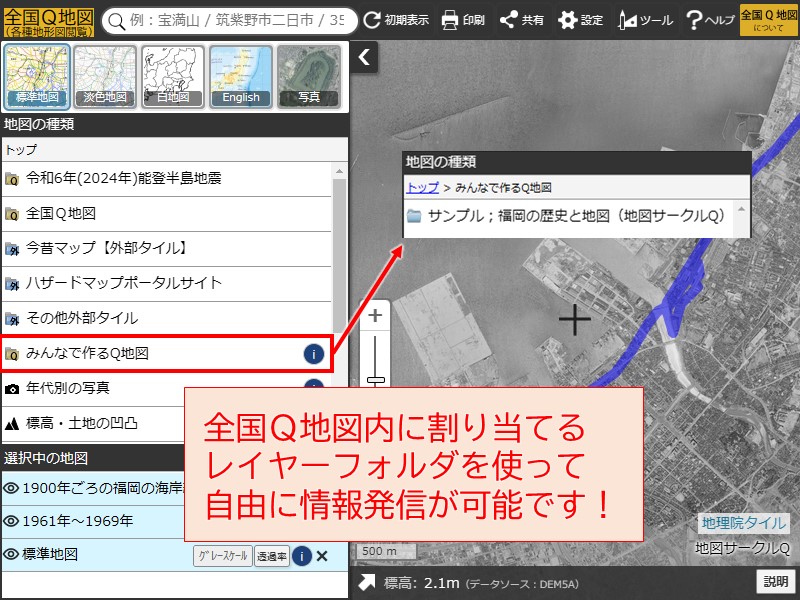Click the 地理院タイル link
Image resolution: width=800 pixels, height=600 pixels.
pyautogui.click(x=743, y=523)
